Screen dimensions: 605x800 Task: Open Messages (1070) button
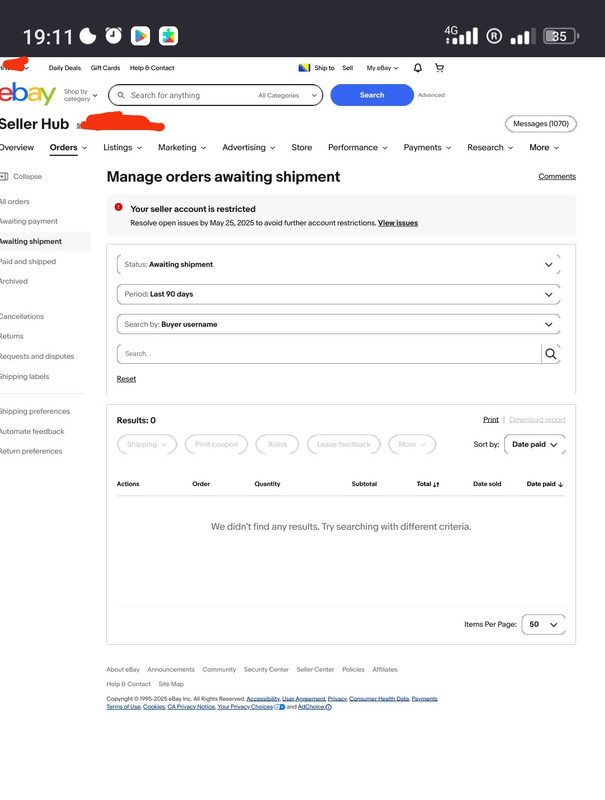541,124
